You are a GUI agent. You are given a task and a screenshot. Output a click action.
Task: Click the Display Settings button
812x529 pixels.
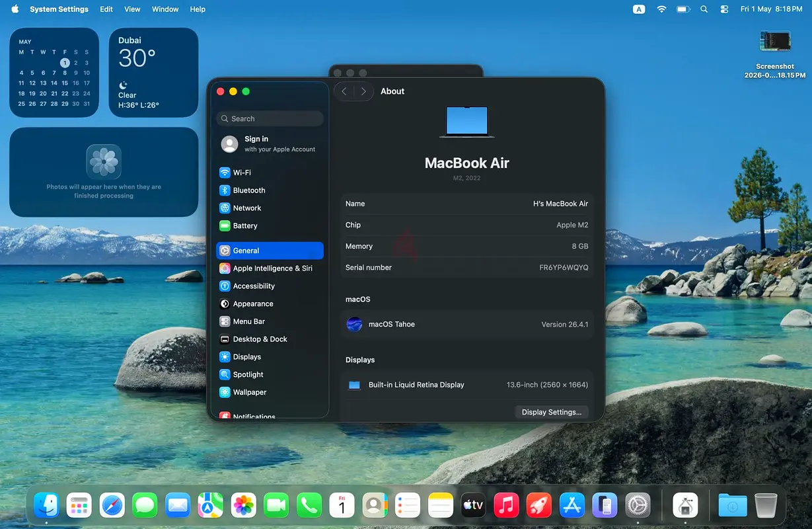(x=552, y=412)
